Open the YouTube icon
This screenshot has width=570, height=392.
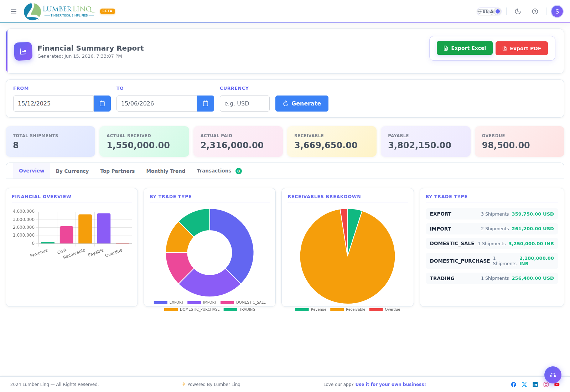point(557,385)
